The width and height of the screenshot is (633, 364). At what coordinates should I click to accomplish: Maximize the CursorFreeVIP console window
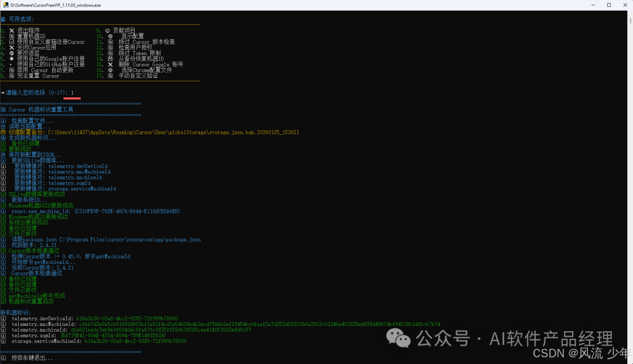(x=609, y=5)
